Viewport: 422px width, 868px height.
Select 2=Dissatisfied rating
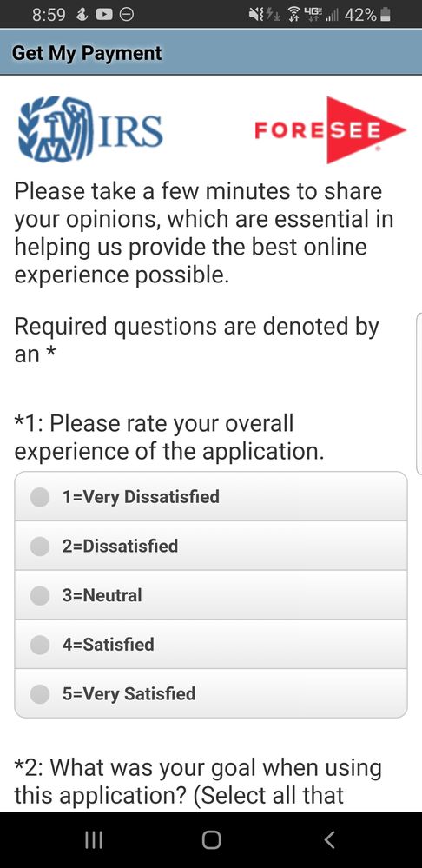(211, 546)
